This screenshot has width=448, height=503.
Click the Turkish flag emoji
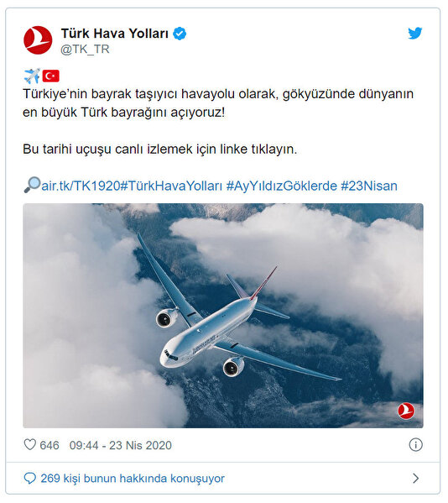click(50, 76)
